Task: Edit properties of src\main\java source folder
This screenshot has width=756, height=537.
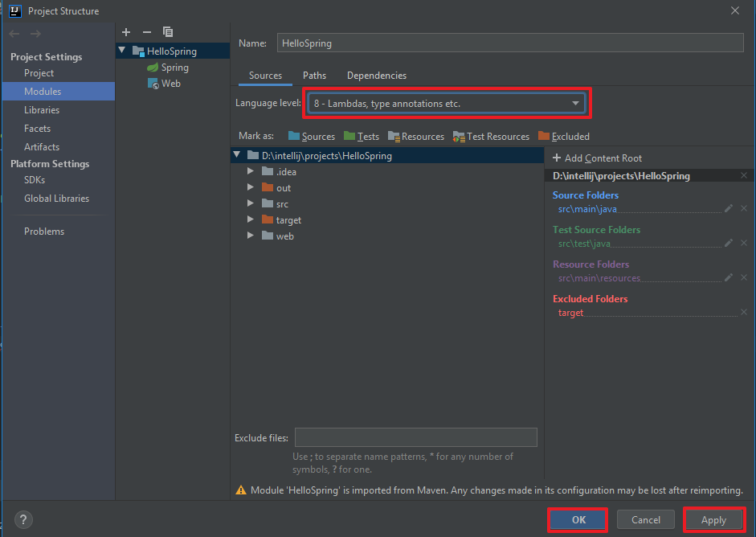Action: click(x=729, y=208)
